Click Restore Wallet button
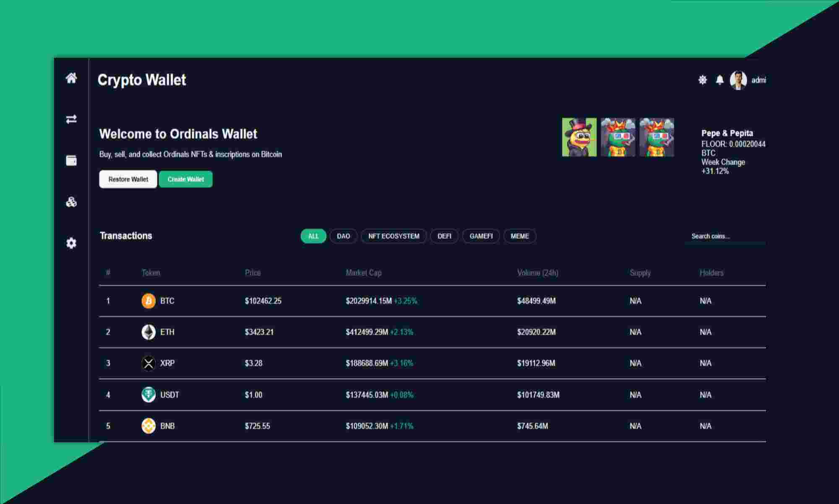 click(128, 179)
